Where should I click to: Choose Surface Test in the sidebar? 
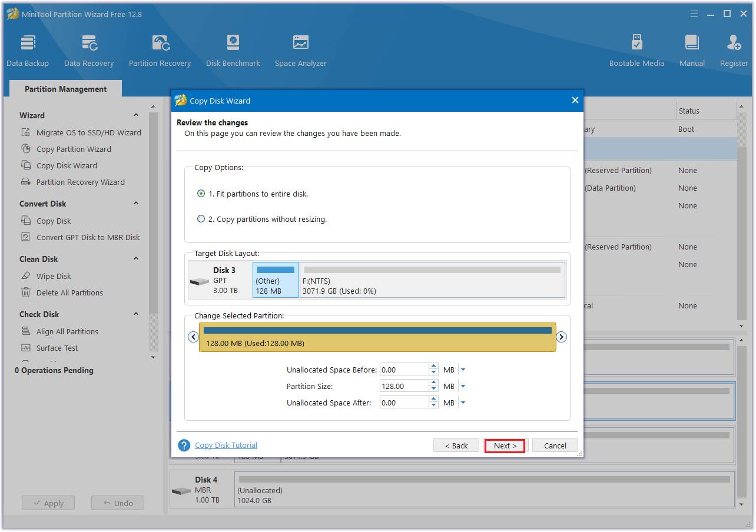(57, 348)
